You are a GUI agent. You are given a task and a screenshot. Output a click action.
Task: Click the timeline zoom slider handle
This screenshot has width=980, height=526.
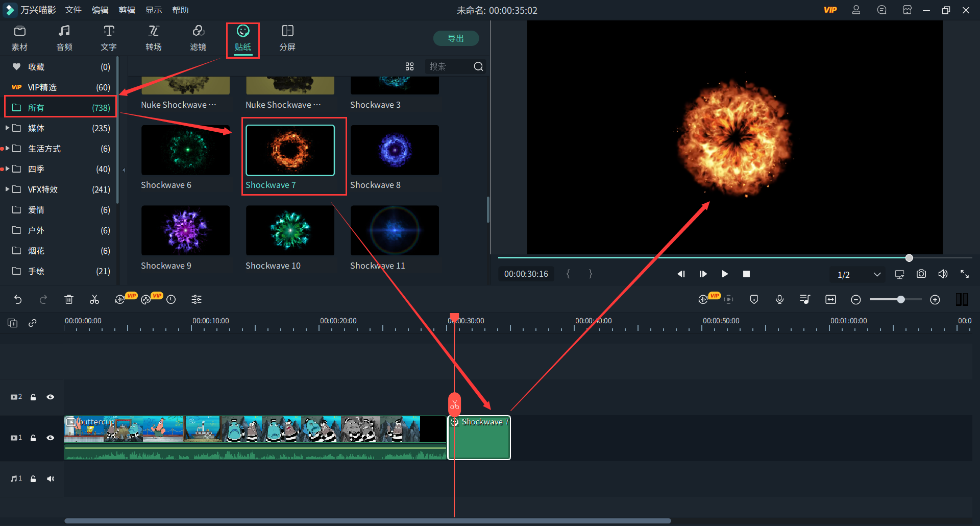pos(901,300)
